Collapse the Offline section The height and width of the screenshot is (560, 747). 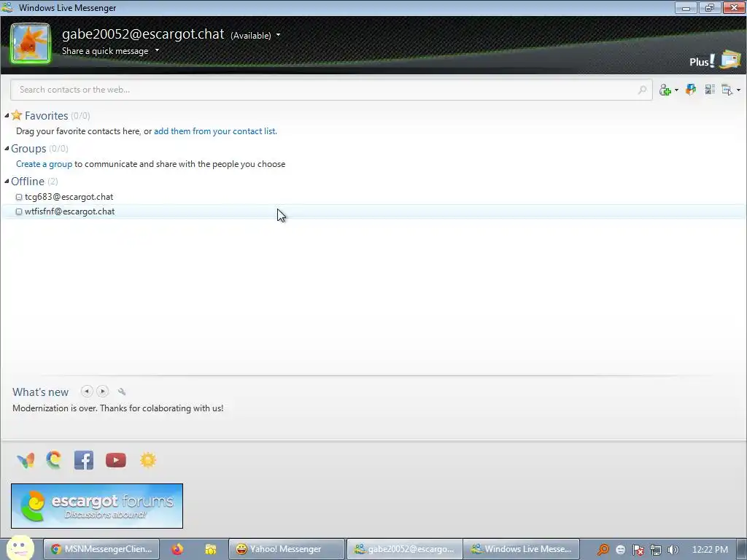click(7, 181)
